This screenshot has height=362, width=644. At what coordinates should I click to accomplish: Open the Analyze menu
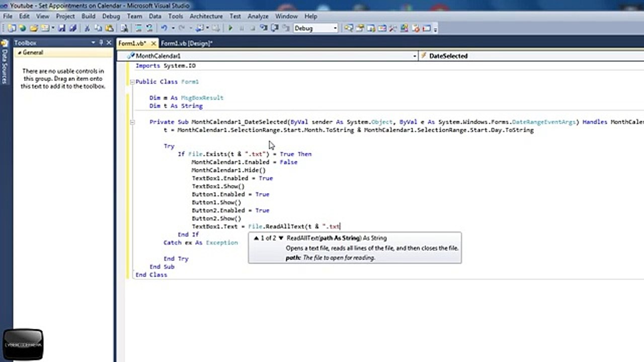[x=258, y=16]
